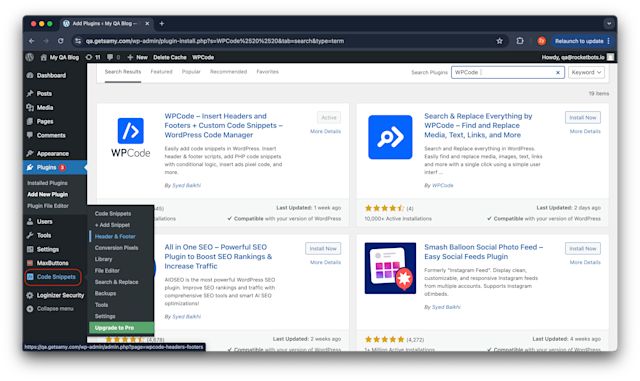Open the Keyword search type dropdown

[x=586, y=72]
